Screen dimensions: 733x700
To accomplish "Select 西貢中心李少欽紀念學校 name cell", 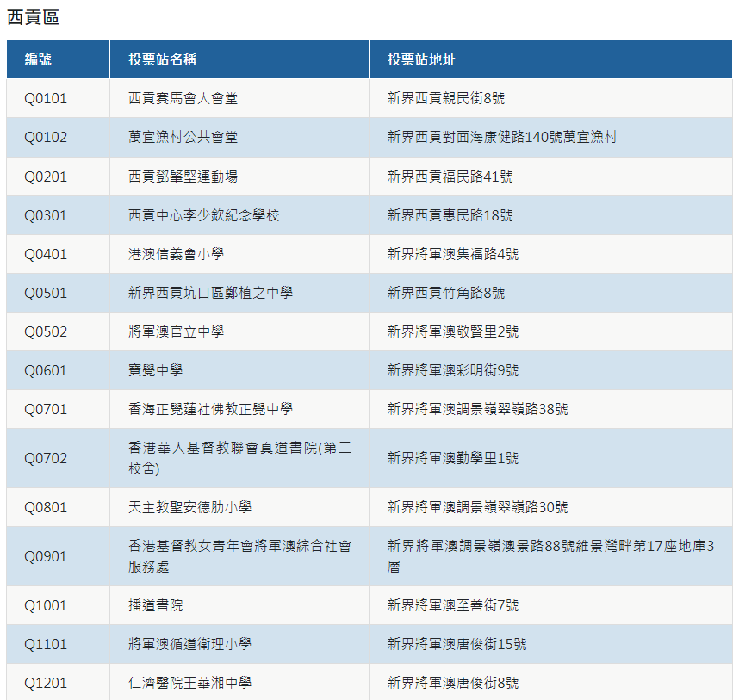I will click(x=203, y=215).
